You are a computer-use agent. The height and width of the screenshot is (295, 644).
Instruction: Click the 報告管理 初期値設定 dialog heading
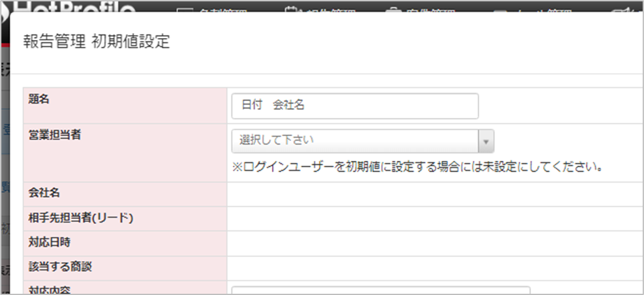coord(96,42)
